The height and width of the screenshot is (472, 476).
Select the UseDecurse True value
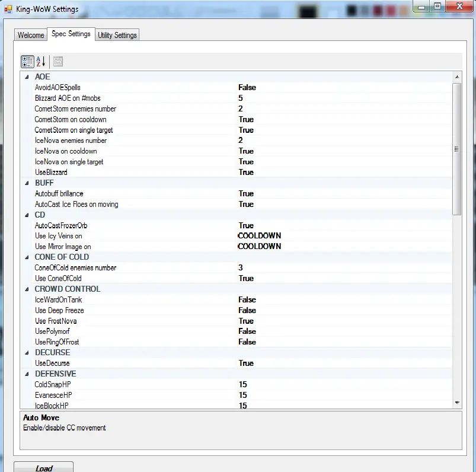pyautogui.click(x=344, y=363)
